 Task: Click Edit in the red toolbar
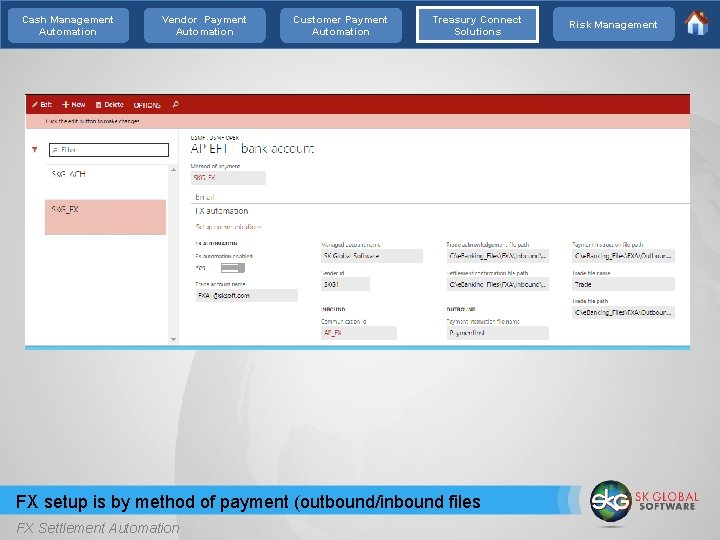point(42,105)
